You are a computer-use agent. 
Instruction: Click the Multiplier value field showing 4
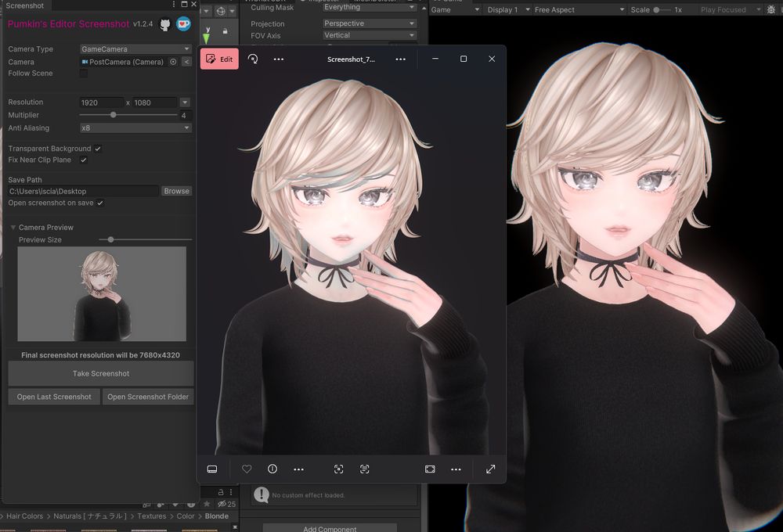186,115
